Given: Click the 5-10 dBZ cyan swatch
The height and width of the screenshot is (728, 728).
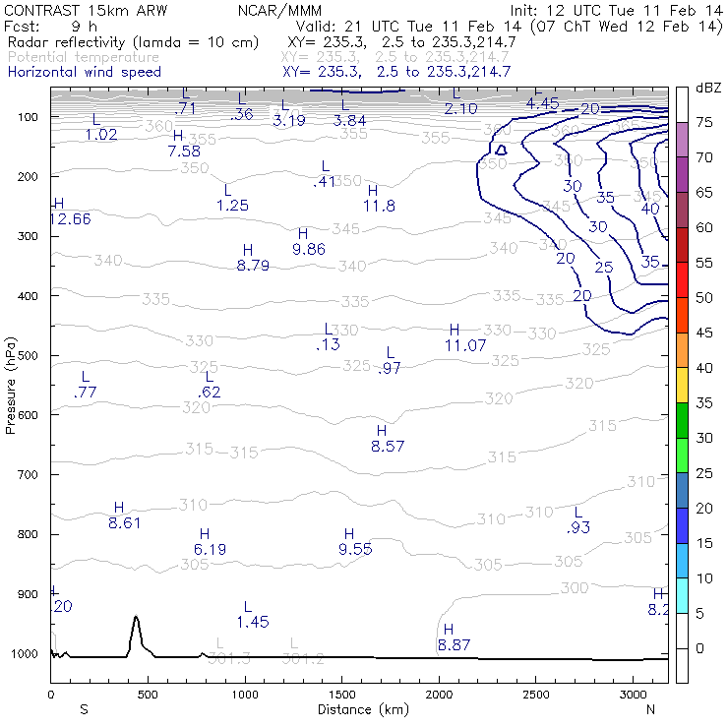Looking at the screenshot, I should 682,595.
